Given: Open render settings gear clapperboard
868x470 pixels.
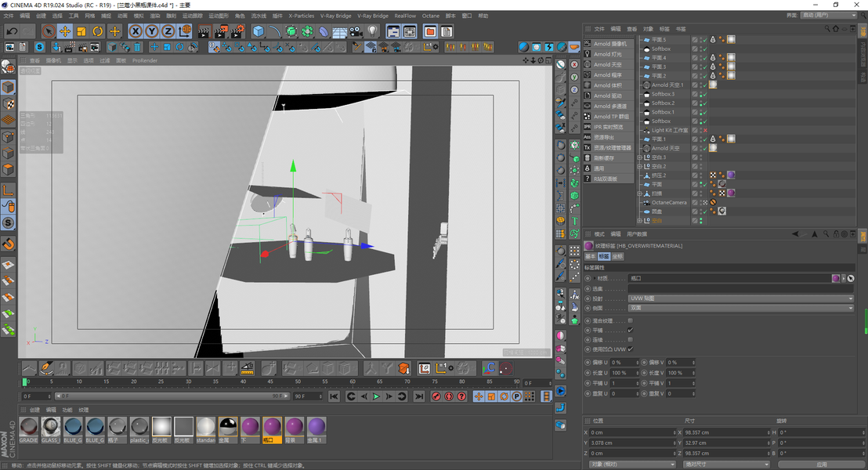Looking at the screenshot, I should [237, 31].
